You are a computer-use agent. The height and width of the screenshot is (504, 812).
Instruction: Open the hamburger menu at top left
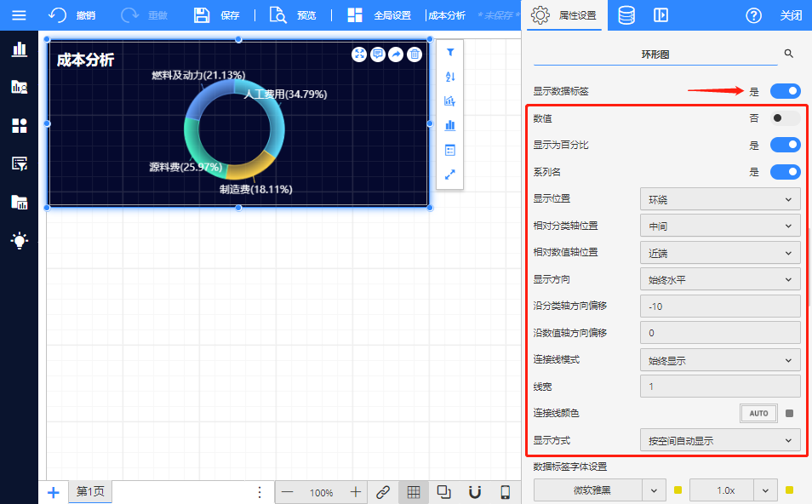click(19, 15)
